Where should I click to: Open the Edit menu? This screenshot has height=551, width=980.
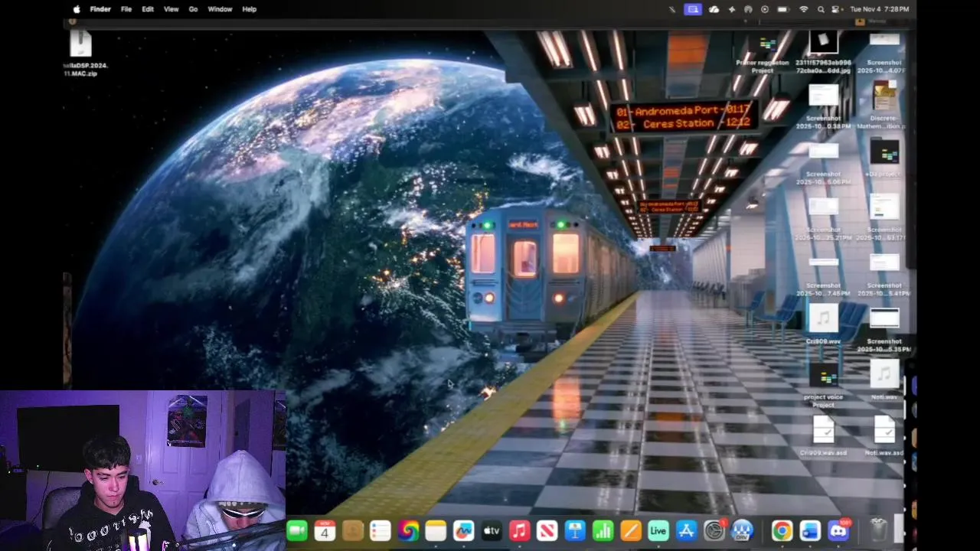(148, 9)
